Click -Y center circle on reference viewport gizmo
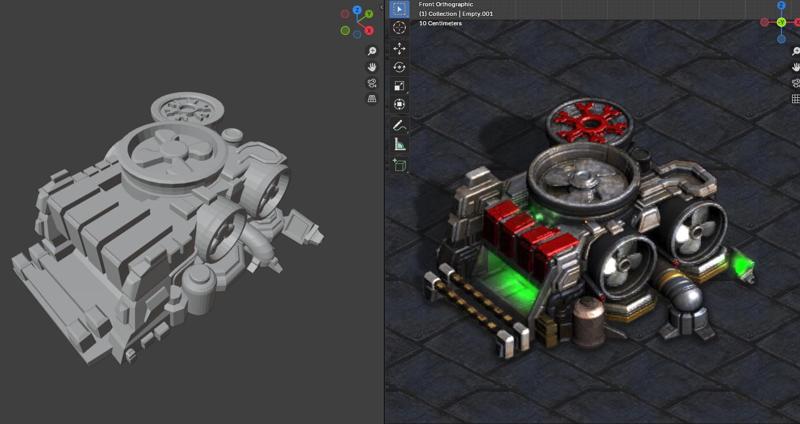This screenshot has width=800, height=424. [781, 22]
